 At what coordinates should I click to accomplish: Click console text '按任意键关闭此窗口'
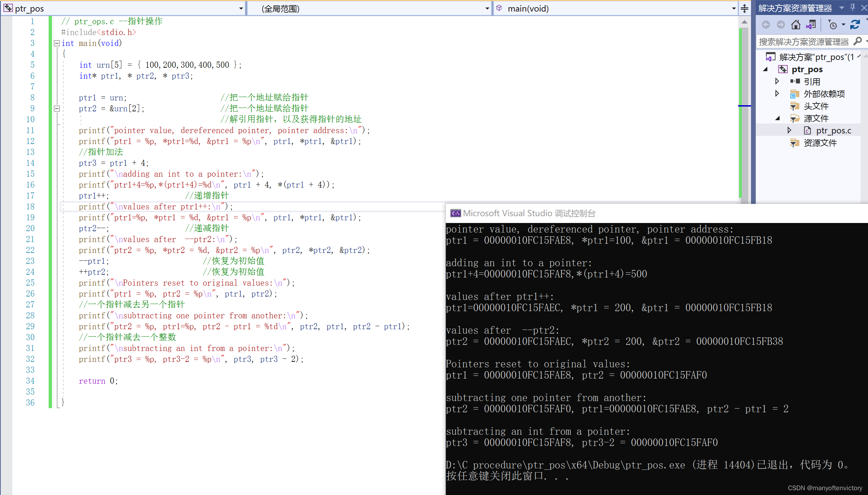pyautogui.click(x=495, y=476)
